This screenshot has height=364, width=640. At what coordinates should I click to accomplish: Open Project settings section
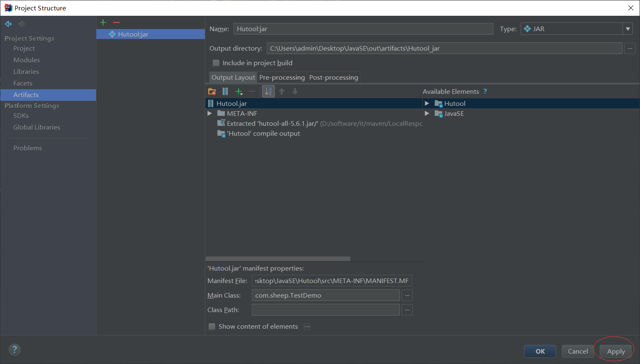[24, 49]
